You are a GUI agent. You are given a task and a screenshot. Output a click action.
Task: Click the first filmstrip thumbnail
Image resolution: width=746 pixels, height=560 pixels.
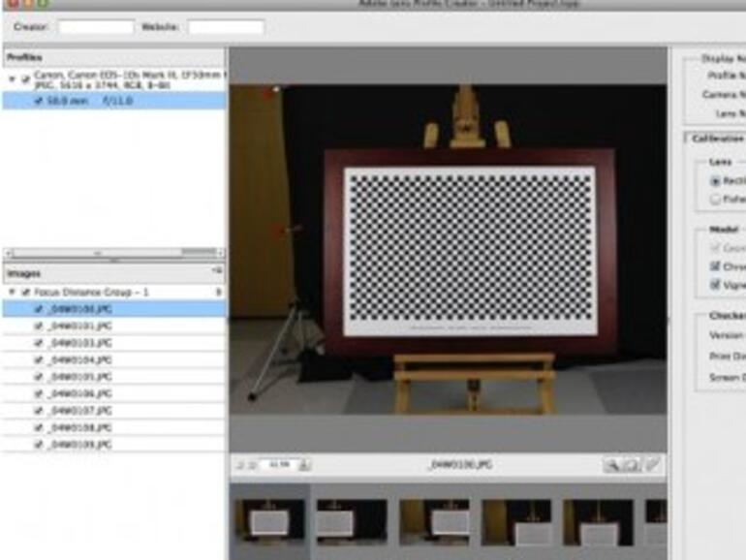click(x=269, y=521)
